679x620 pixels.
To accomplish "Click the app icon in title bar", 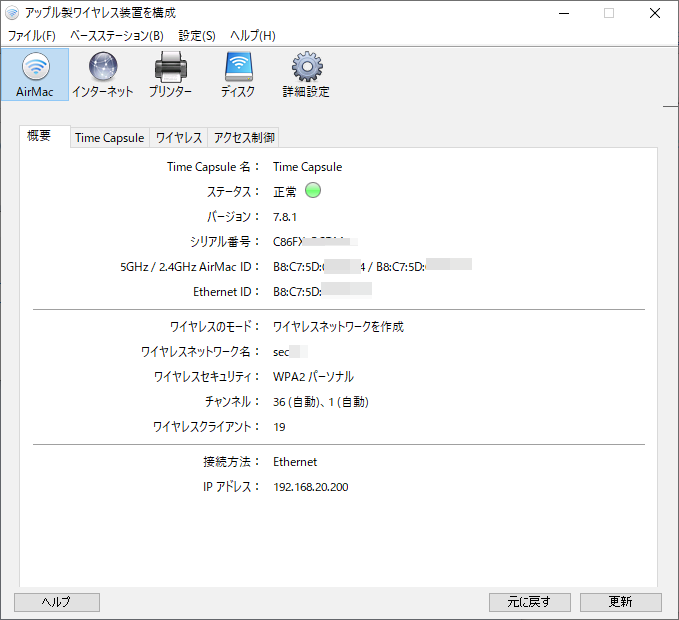I will pyautogui.click(x=12, y=13).
